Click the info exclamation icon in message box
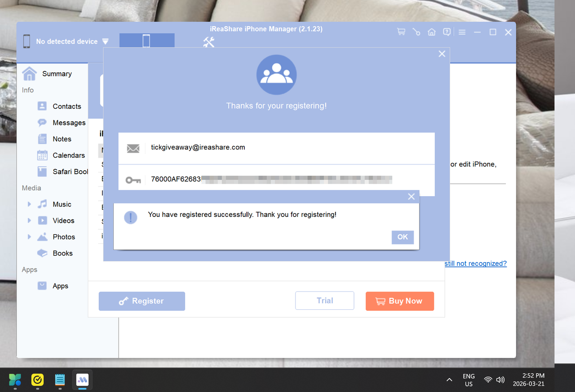 coord(131,218)
